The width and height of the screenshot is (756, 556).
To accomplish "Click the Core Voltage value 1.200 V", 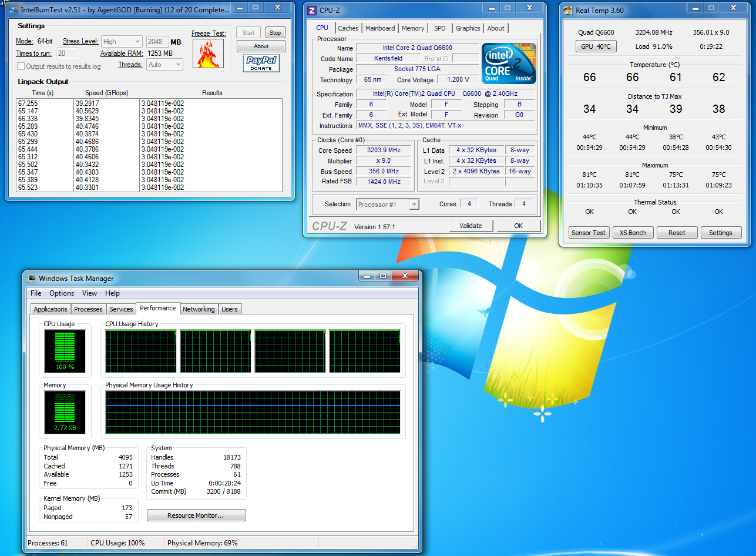I will click(458, 80).
